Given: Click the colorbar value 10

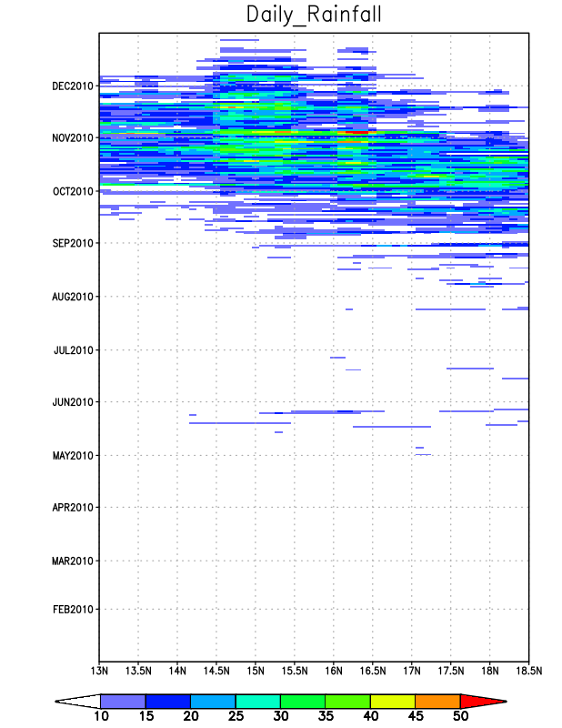Looking at the screenshot, I should pos(101,716).
